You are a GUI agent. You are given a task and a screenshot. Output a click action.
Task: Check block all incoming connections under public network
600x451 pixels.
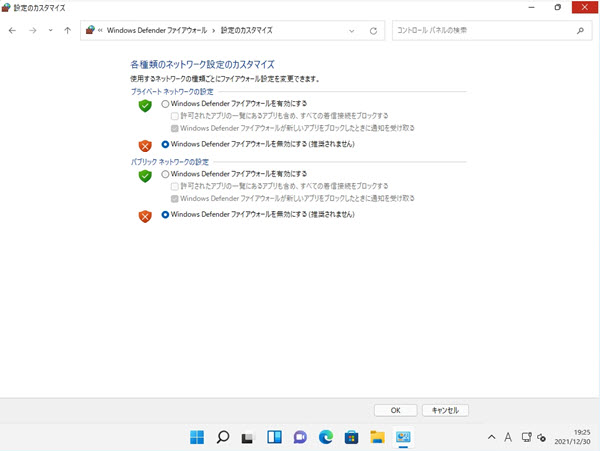tap(175, 186)
